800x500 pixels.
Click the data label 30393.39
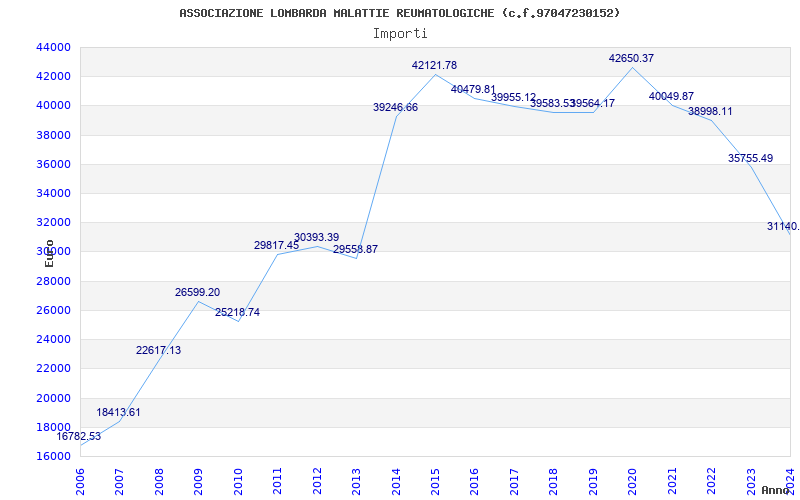click(316, 237)
